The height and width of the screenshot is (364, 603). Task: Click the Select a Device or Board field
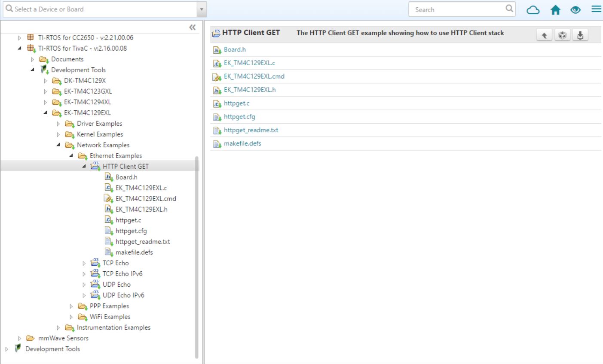coord(100,9)
